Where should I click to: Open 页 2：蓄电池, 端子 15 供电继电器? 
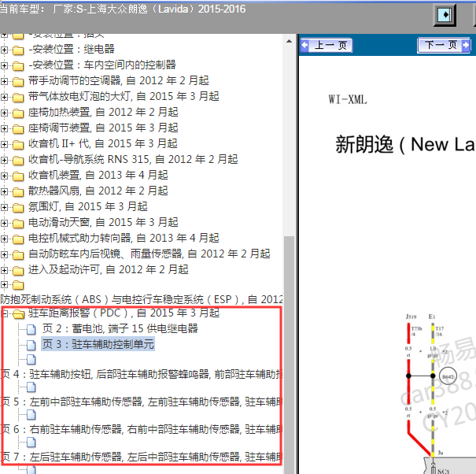[120, 328]
